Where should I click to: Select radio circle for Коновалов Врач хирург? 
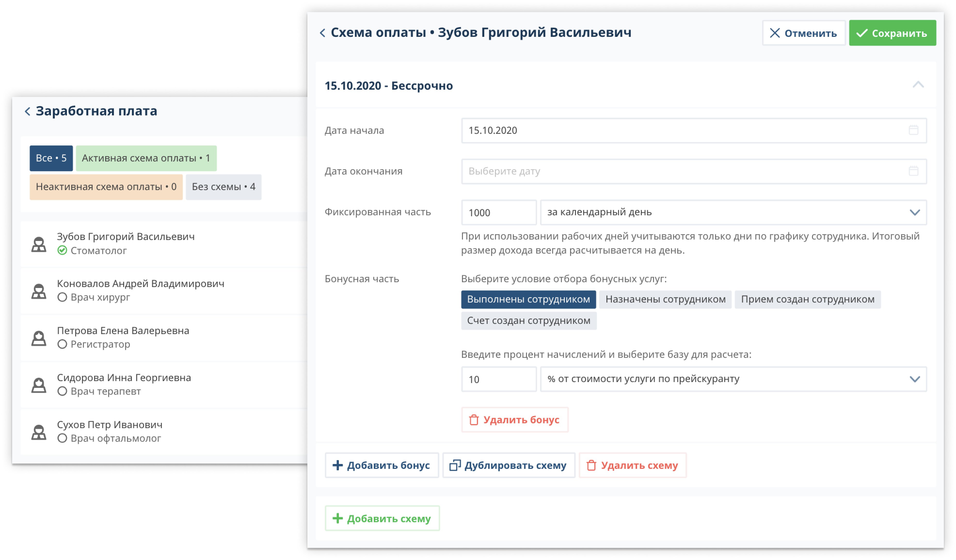pos(62,297)
